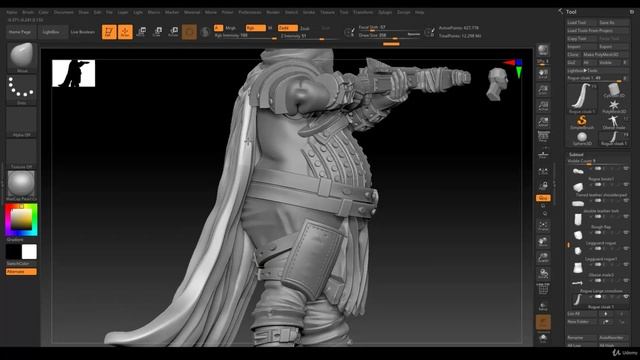Click the white secondary color swatch
The image size is (640, 360).
29,252
